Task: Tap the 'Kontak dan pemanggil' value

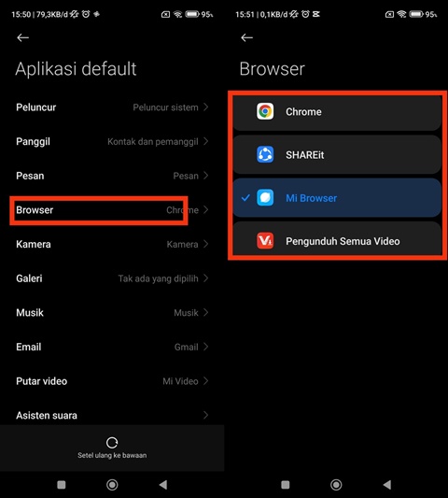Action: (153, 142)
